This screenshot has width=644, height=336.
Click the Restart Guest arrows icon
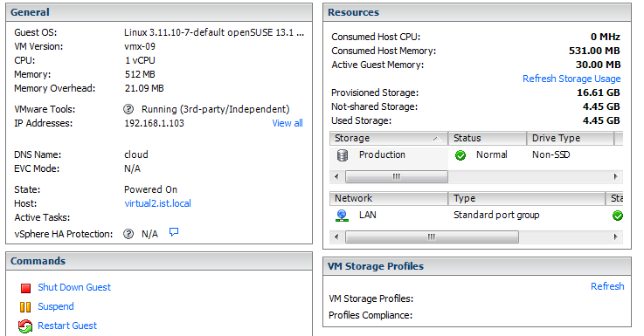[x=25, y=326]
